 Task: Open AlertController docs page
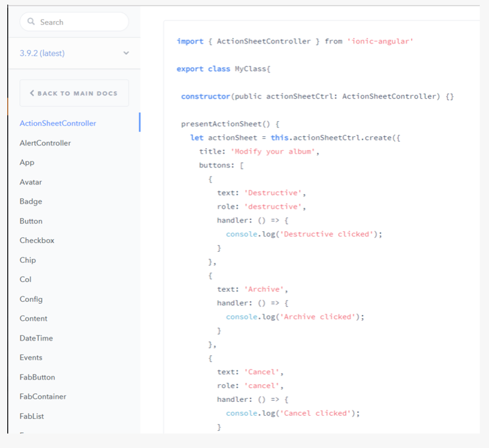(45, 143)
